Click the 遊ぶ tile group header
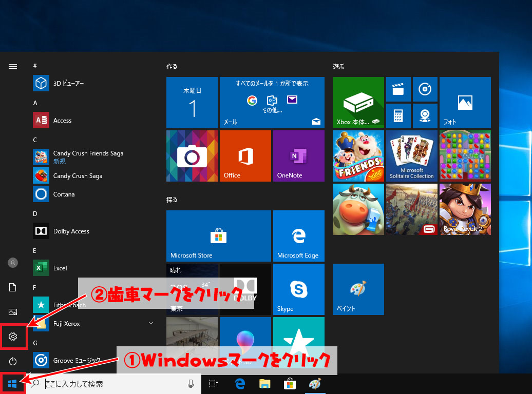Screen dimensions: 532x394 click(338, 67)
